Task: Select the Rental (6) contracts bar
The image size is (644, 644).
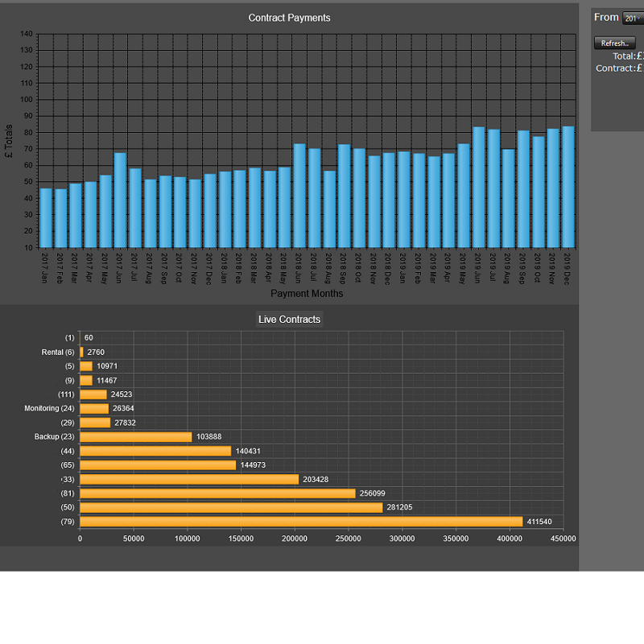Action: click(82, 352)
